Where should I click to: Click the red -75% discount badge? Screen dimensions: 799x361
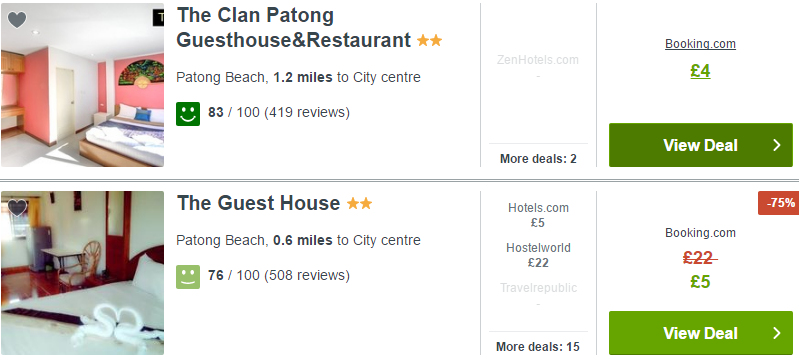(779, 203)
